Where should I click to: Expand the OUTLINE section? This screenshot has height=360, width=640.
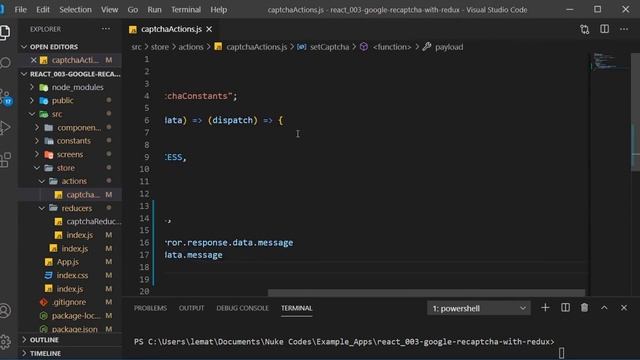click(69, 340)
